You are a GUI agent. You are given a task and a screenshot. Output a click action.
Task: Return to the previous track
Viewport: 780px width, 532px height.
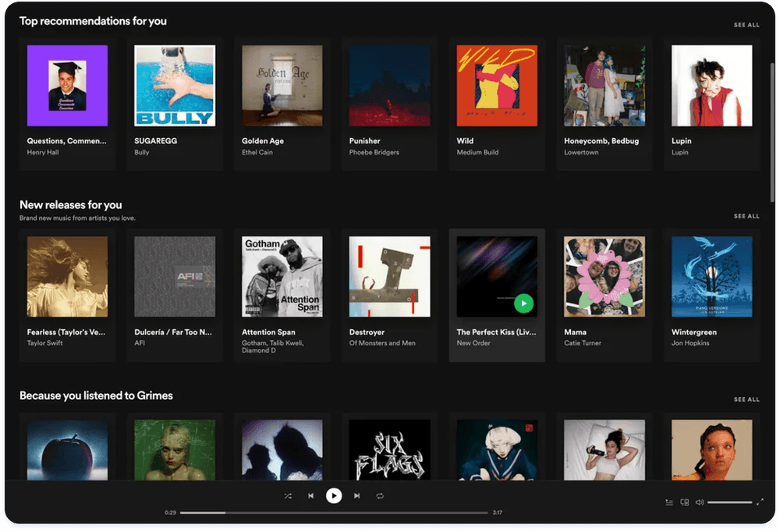point(311,495)
